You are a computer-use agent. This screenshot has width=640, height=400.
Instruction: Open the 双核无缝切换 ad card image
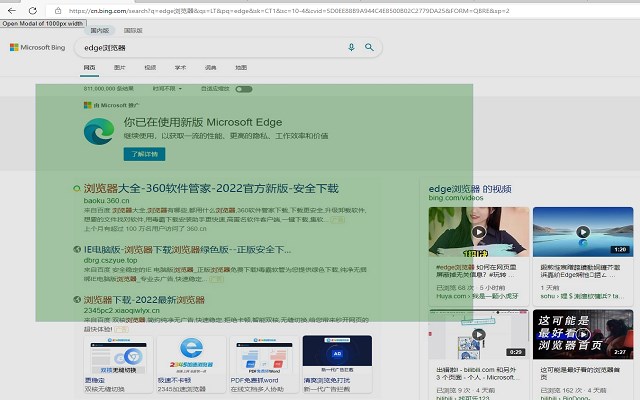pyautogui.click(x=118, y=355)
